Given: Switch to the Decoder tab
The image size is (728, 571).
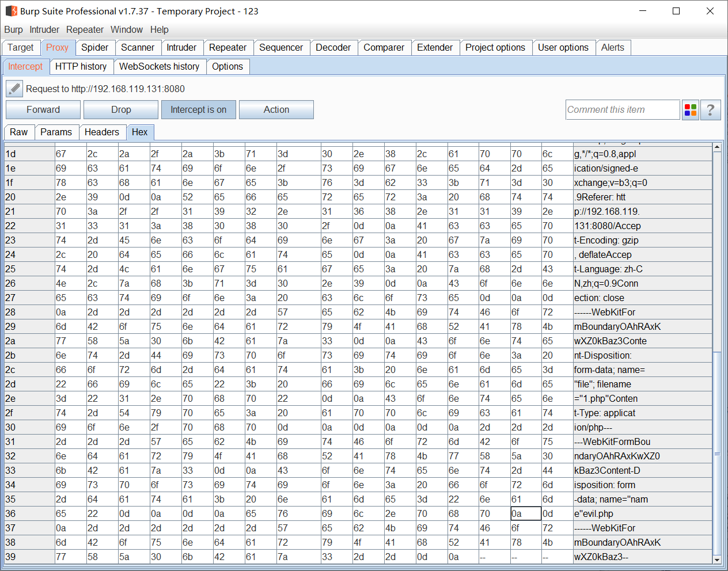Looking at the screenshot, I should tap(333, 48).
